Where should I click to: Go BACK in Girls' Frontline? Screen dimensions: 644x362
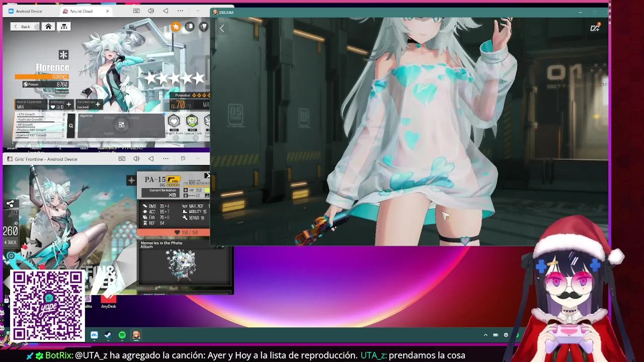(x=11, y=242)
